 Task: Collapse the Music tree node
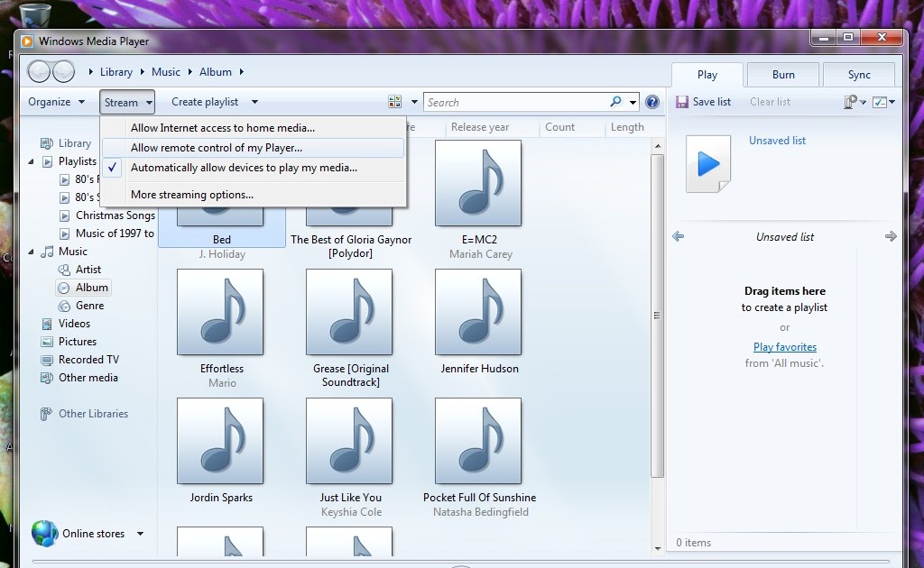point(32,252)
